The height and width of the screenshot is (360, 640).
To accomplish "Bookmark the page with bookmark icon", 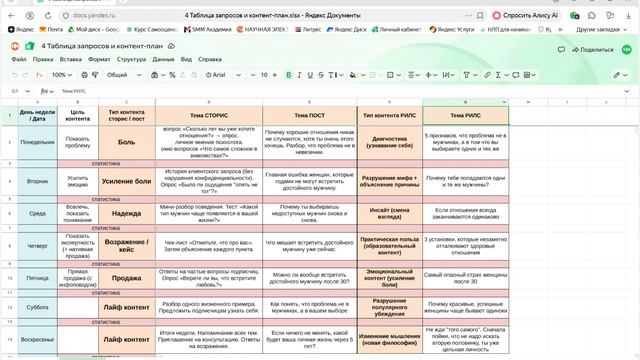I will pos(480,16).
